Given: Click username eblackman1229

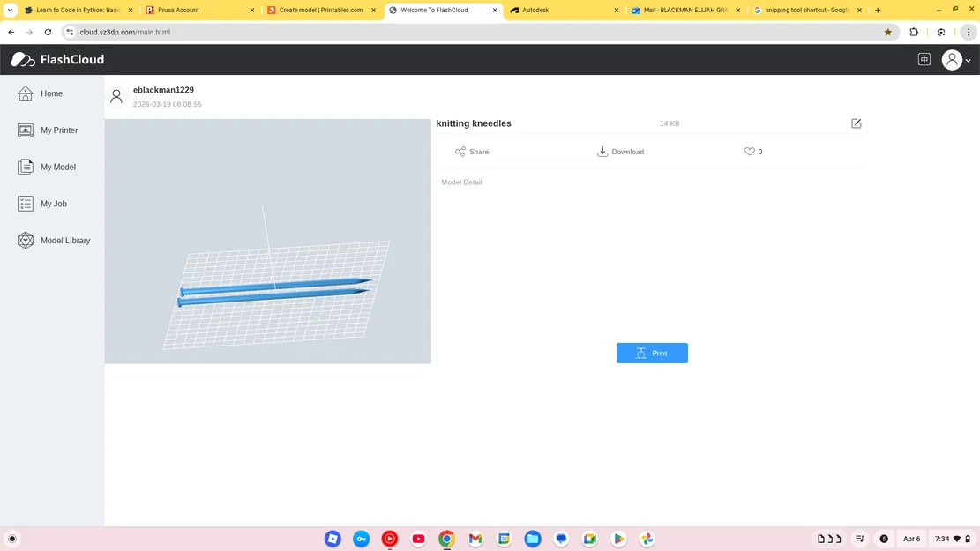Looking at the screenshot, I should [x=163, y=90].
